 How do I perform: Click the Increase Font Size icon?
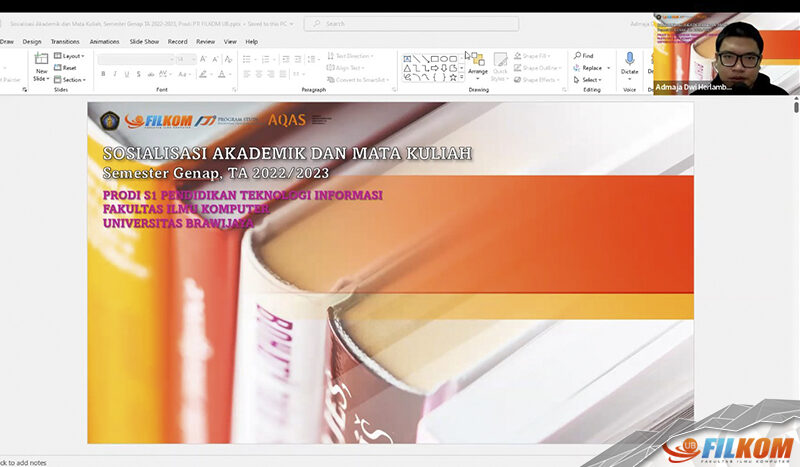click(x=204, y=59)
